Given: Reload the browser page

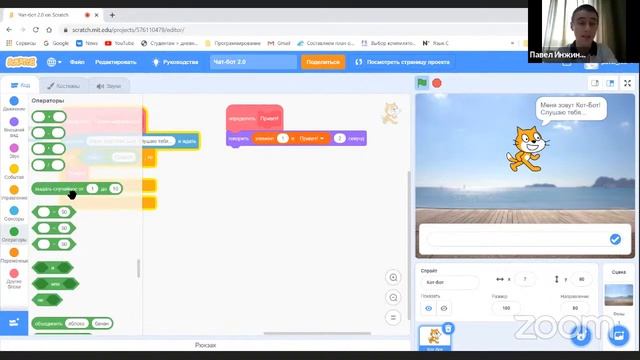Looking at the screenshot, I should (x=36, y=30).
